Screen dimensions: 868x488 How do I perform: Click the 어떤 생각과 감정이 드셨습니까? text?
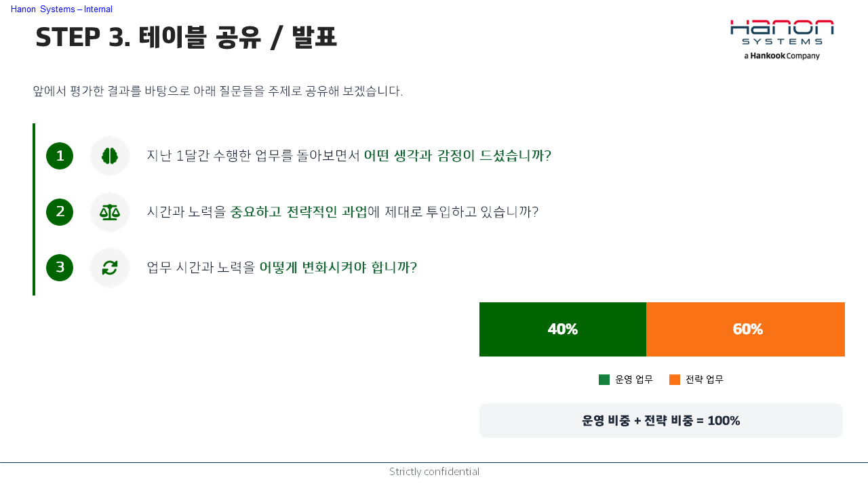(x=458, y=156)
